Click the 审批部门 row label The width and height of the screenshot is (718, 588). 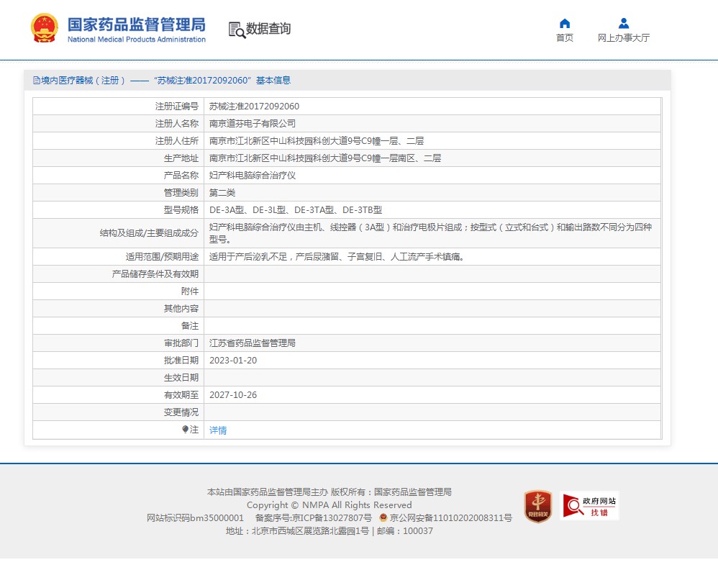coord(181,343)
